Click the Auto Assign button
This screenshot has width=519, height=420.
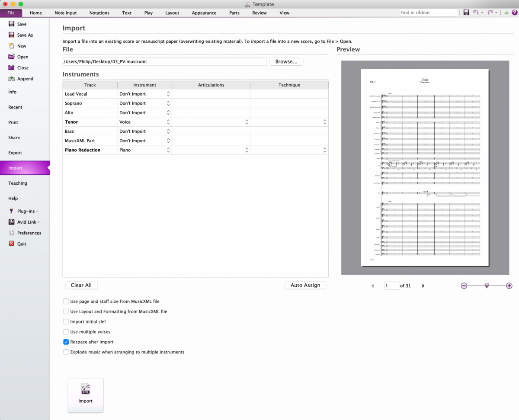point(305,285)
